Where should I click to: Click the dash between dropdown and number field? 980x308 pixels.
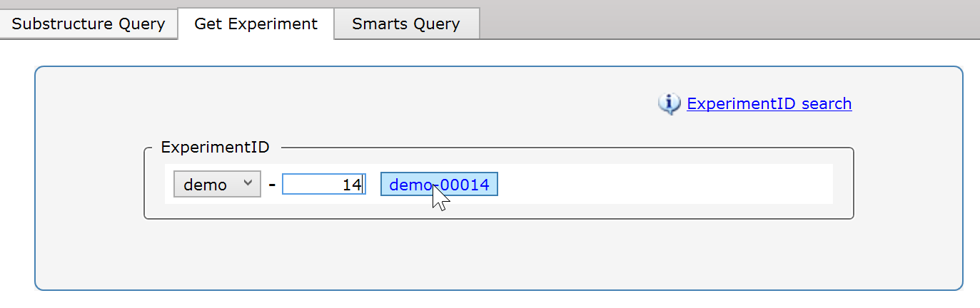(x=272, y=185)
